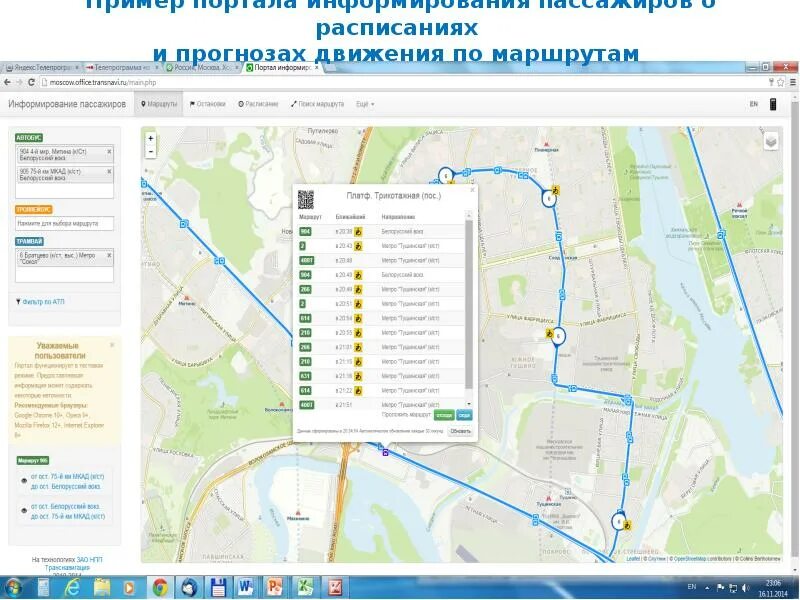800x600 pixels.
Task: Click popup list scrollbar thumb
Action: 468,305
